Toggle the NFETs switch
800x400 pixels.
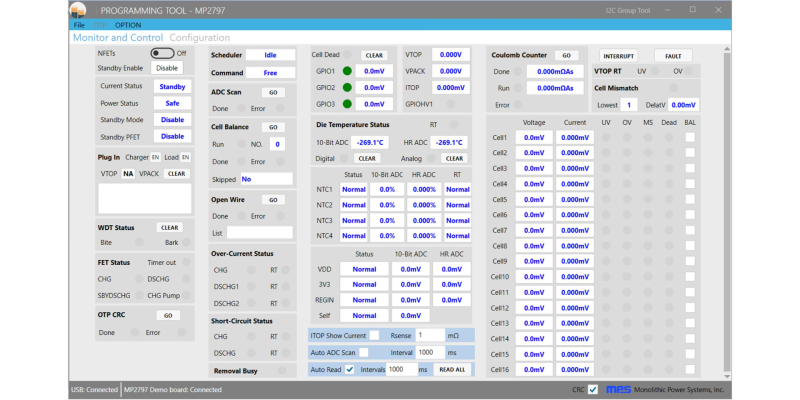[162, 53]
